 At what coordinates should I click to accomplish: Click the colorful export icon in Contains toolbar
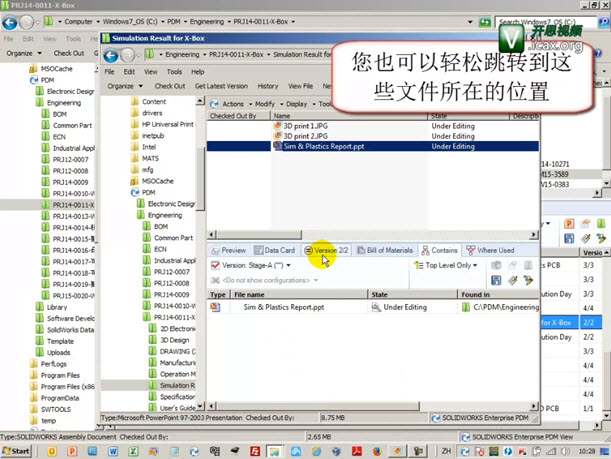click(528, 280)
